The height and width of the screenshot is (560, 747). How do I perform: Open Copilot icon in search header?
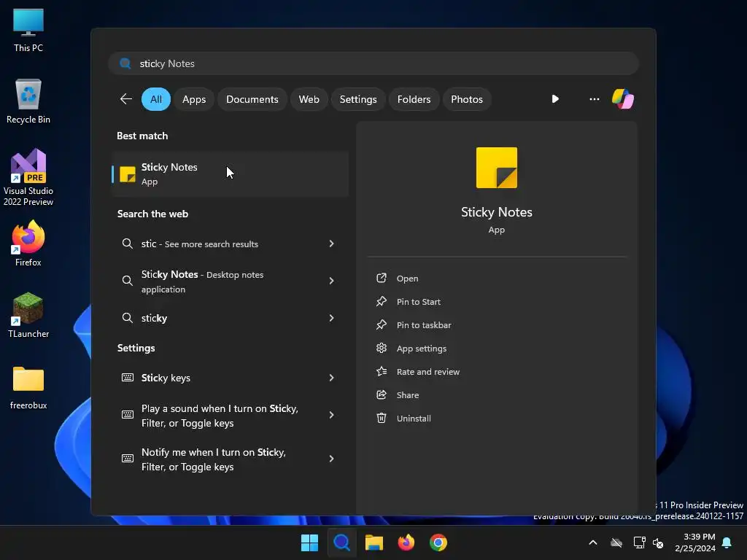[x=623, y=99]
